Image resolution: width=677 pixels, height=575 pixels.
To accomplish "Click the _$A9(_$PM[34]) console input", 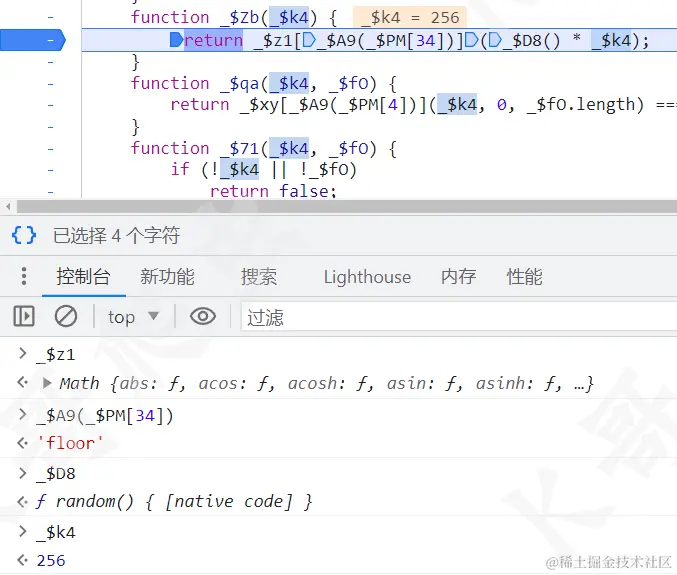I will 105,416.
